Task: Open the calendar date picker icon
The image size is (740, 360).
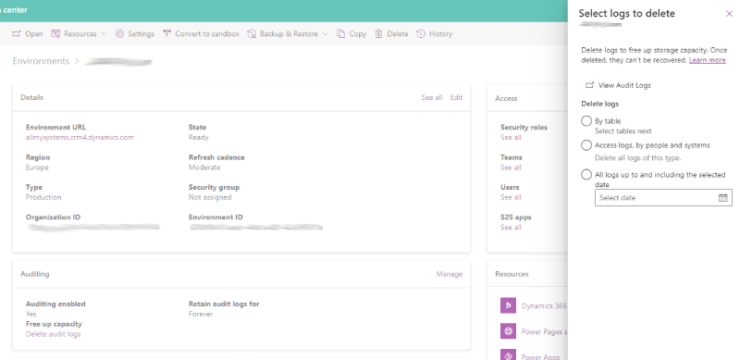Action: tap(723, 198)
